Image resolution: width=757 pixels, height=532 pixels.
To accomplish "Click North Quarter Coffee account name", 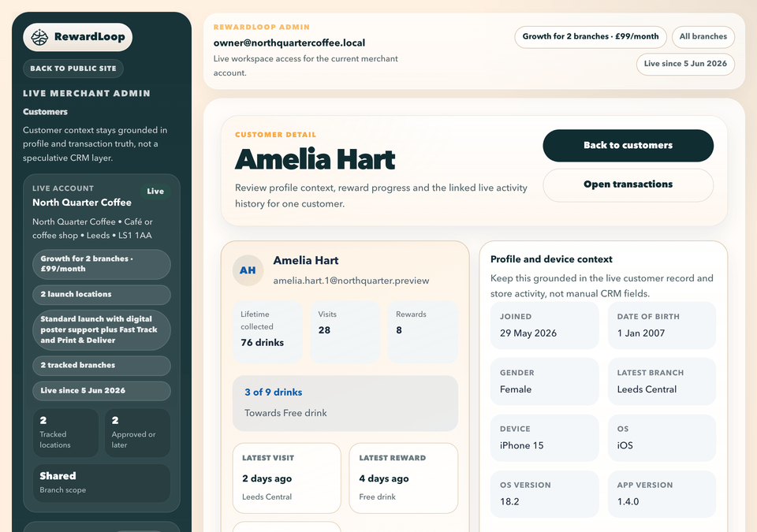I will [x=82, y=203].
